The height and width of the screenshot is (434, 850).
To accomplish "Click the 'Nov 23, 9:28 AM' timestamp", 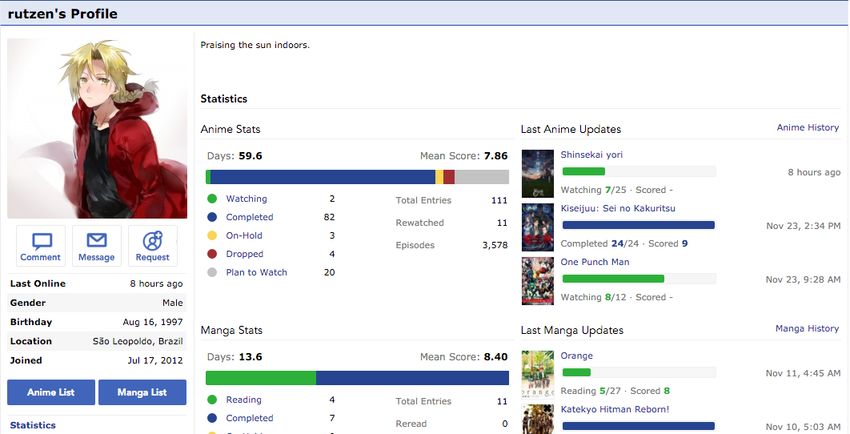I will (803, 280).
